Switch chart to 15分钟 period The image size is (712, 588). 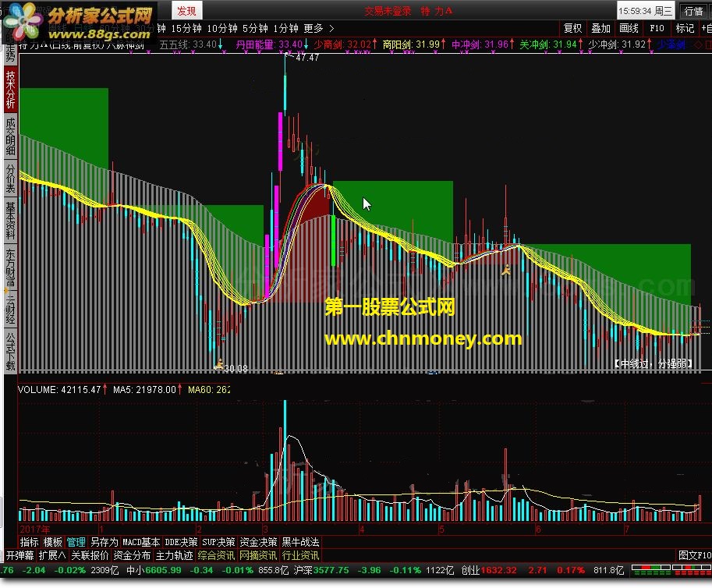186,29
